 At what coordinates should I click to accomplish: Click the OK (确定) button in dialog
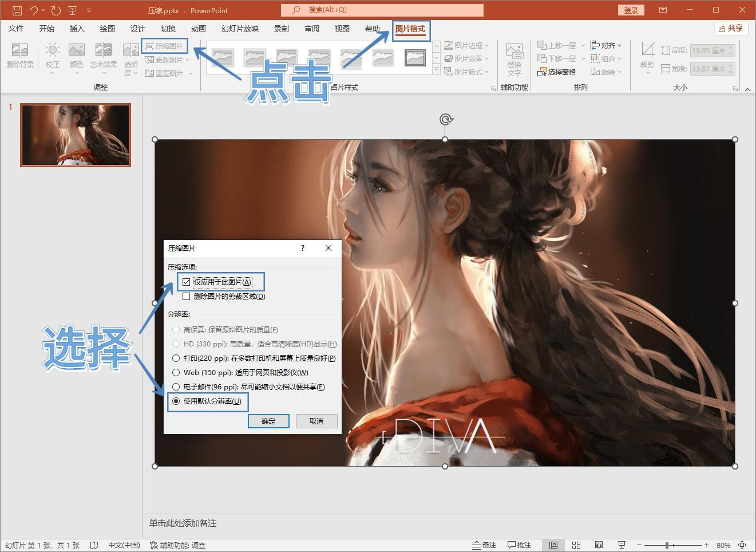point(268,421)
